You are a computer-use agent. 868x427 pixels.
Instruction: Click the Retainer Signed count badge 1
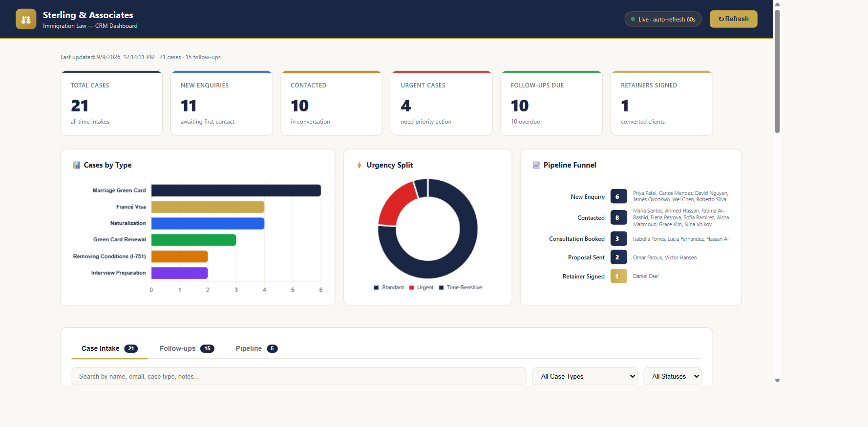[618, 277]
